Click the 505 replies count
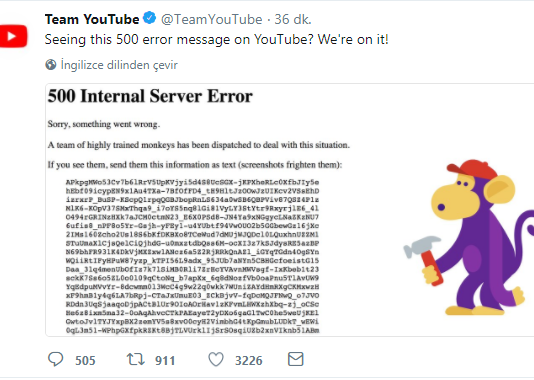The image size is (534, 380). pos(85,361)
